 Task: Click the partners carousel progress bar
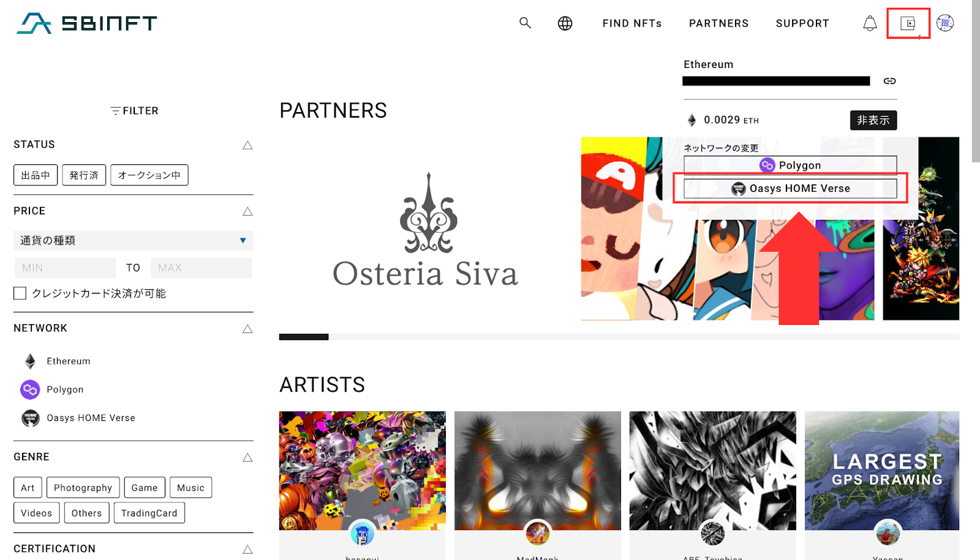tap(619, 337)
